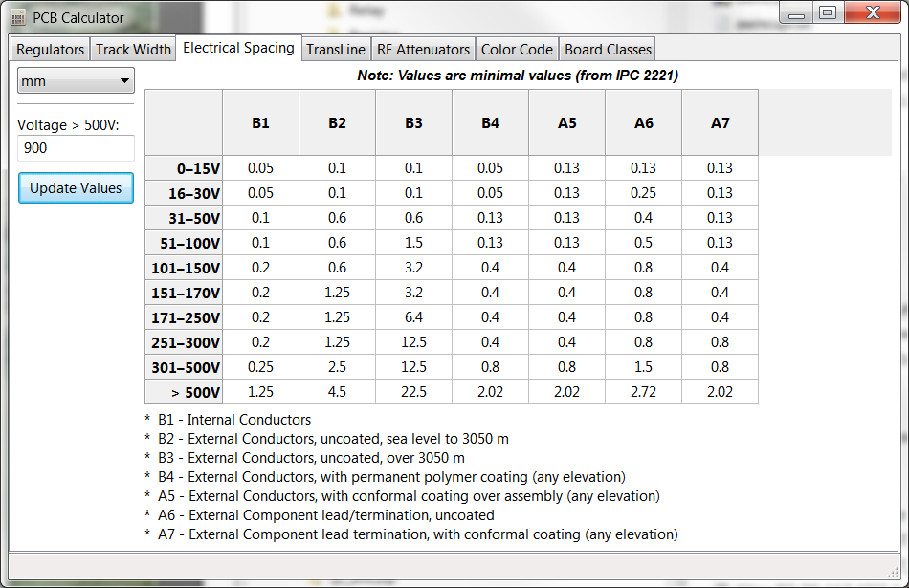Click the window resize grip in status bar
This screenshot has width=909, height=588.
click(x=893, y=573)
